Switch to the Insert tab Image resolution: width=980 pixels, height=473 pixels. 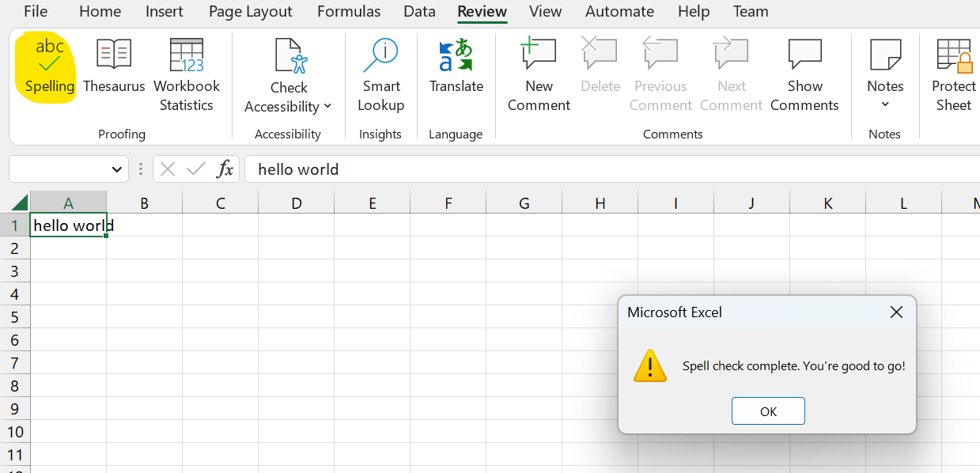coord(165,11)
